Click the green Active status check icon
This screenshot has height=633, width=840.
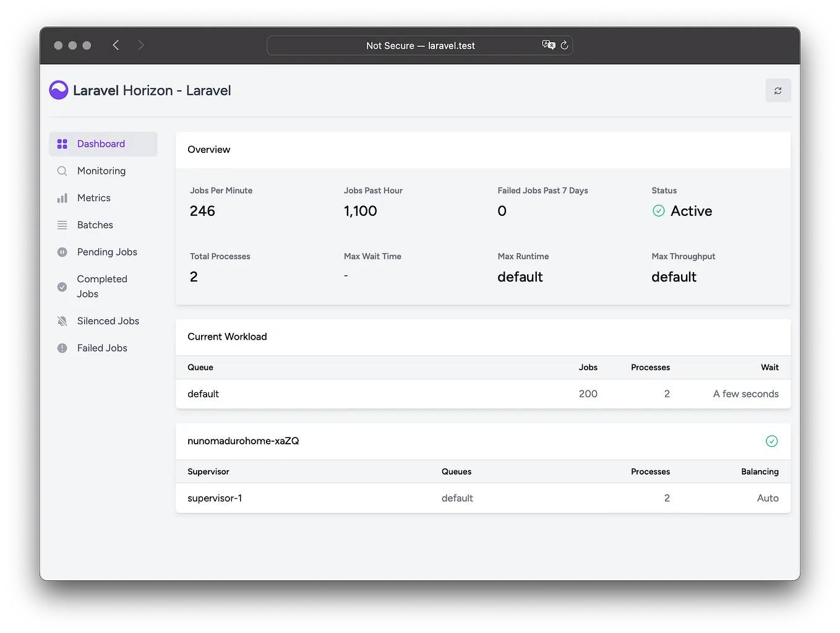(658, 211)
